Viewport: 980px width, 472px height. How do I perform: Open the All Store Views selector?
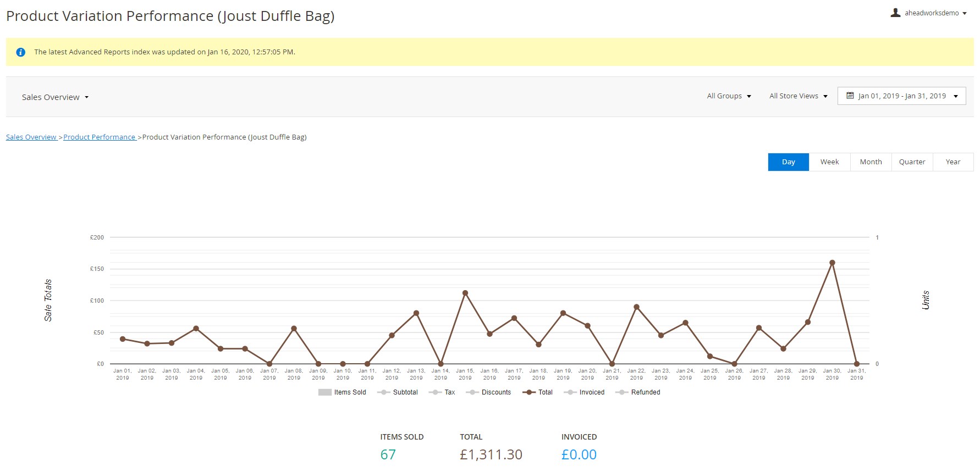tap(798, 96)
